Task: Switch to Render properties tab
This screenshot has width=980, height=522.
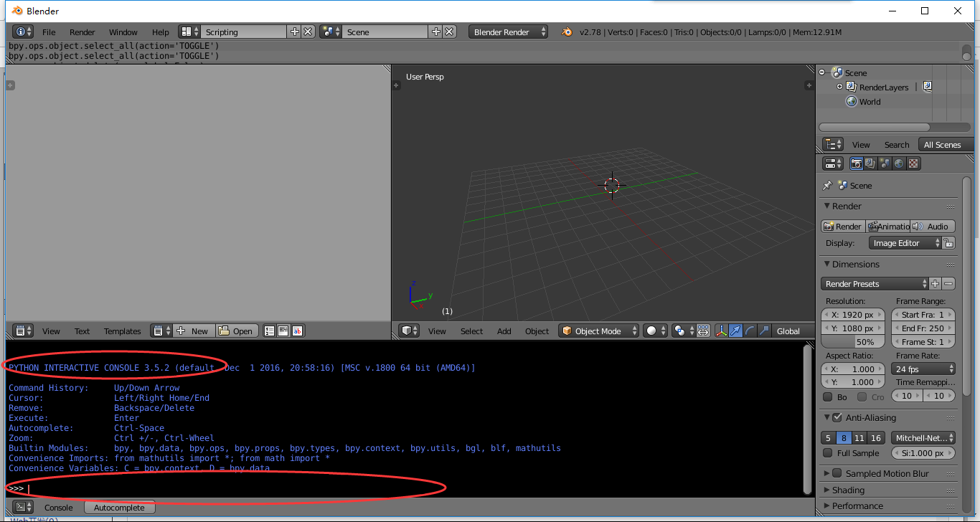Action: pos(856,163)
